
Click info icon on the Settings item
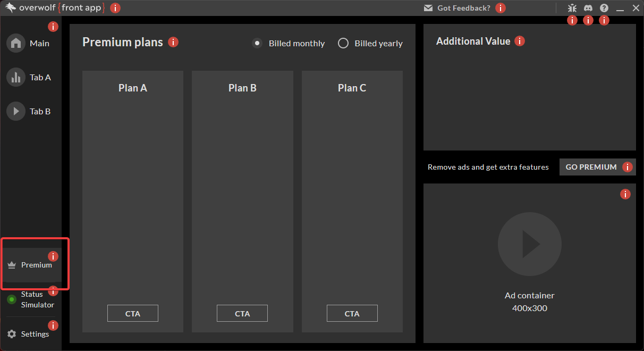[x=53, y=325]
